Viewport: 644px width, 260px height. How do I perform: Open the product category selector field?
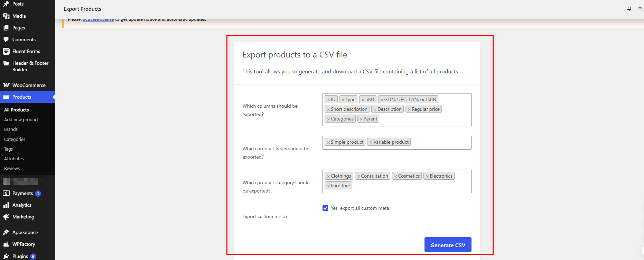[397, 181]
